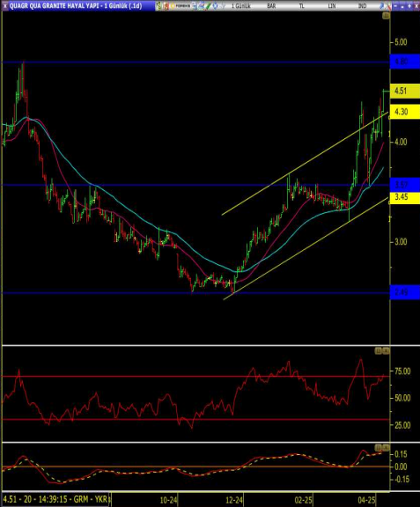Open the X menu icon at title left
Screen dimensions: 420x507
[5, 6]
